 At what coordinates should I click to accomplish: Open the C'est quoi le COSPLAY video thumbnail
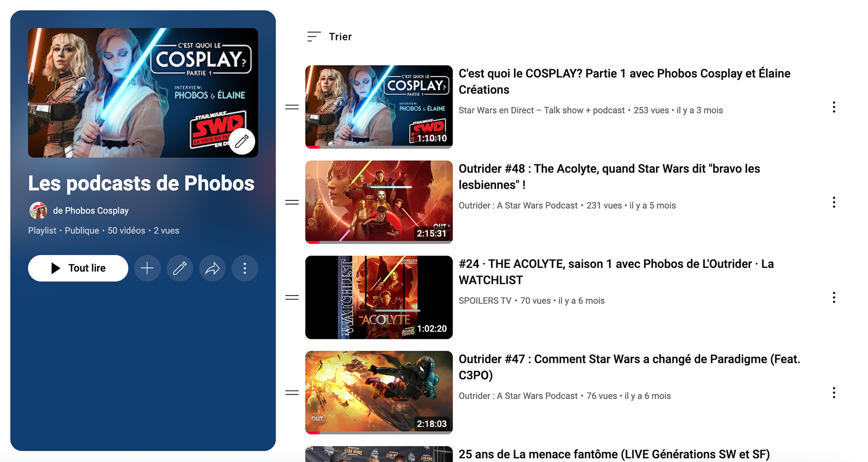coord(379,107)
